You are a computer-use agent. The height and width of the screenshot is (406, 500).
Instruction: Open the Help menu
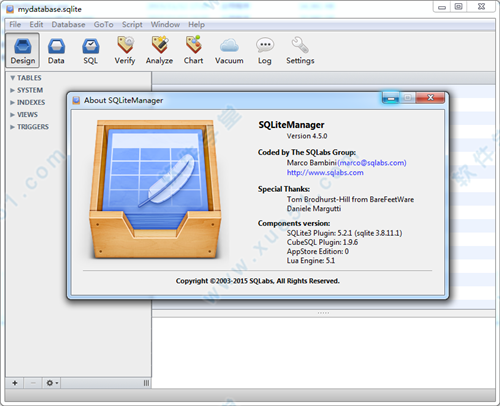[196, 24]
